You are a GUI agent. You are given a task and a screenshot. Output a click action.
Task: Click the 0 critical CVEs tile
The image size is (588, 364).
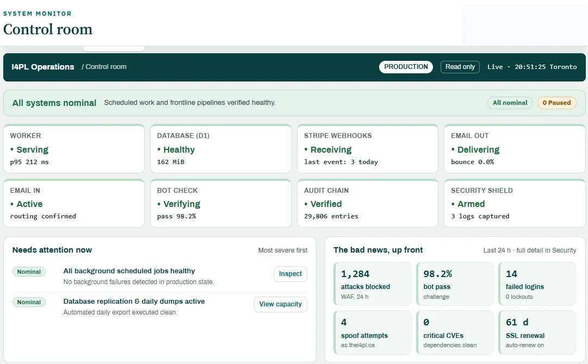coord(455,332)
